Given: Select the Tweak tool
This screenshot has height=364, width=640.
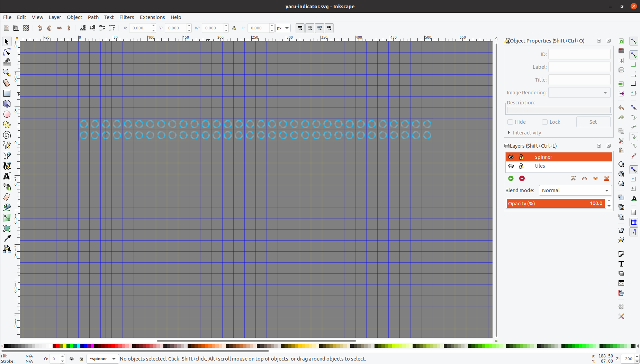Looking at the screenshot, I should click(x=7, y=62).
